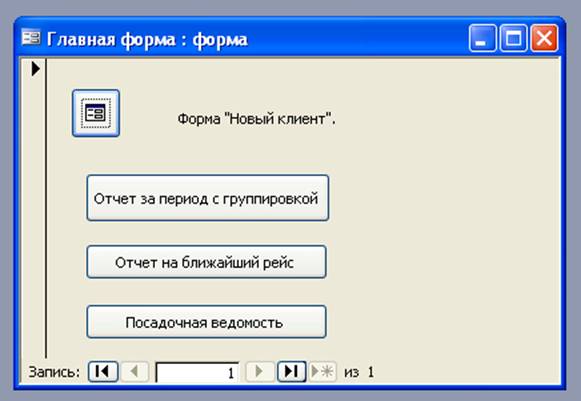The height and width of the screenshot is (401, 581).
Task: Open the "Новый клиент" form icon button
Action: (x=96, y=113)
